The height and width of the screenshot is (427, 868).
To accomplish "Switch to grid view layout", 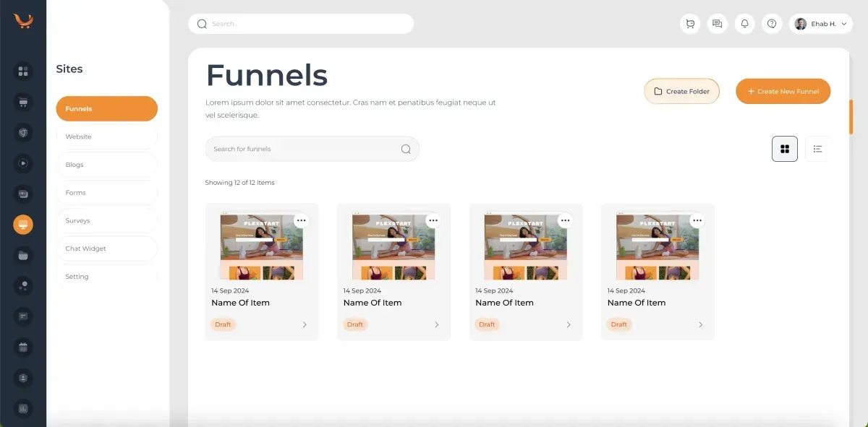I will 785,149.
